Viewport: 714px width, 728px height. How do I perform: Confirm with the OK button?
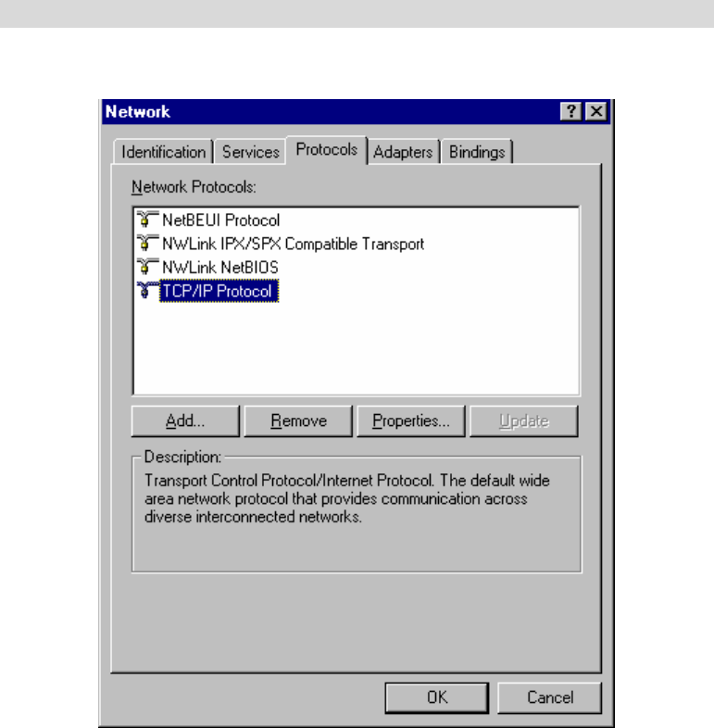[x=437, y=697]
